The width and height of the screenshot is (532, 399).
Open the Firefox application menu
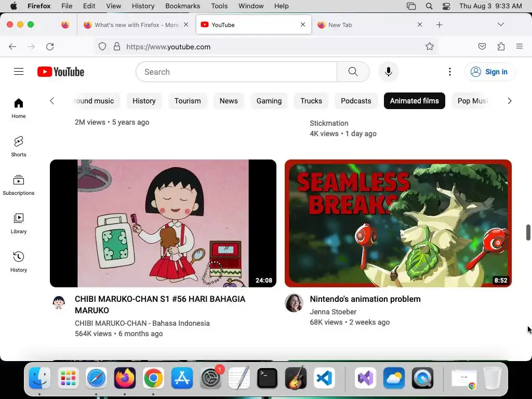tap(520, 46)
